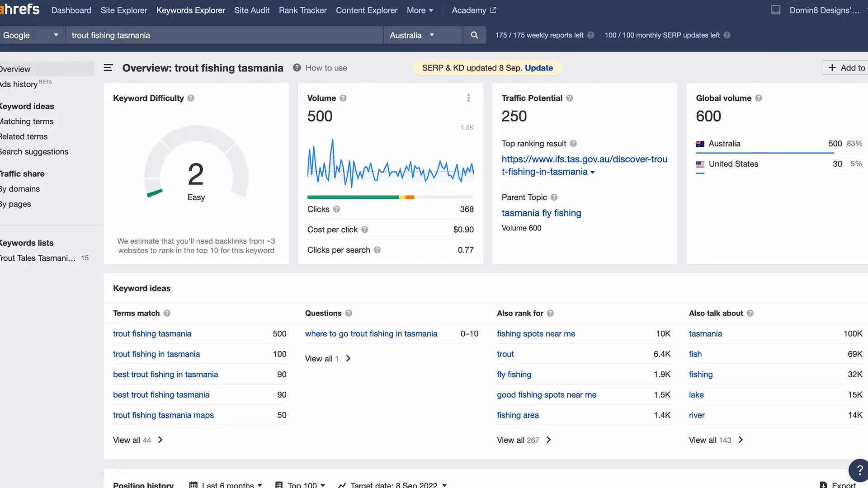Click monthly SERP updates help icon
This screenshot has height=488, width=868.
pyautogui.click(x=727, y=35)
